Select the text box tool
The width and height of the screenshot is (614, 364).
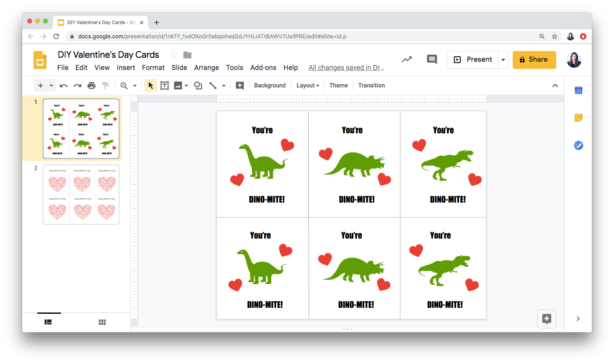165,85
